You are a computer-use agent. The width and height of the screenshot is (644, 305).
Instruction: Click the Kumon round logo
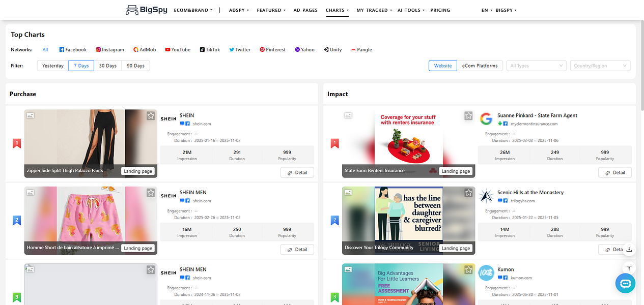click(486, 273)
